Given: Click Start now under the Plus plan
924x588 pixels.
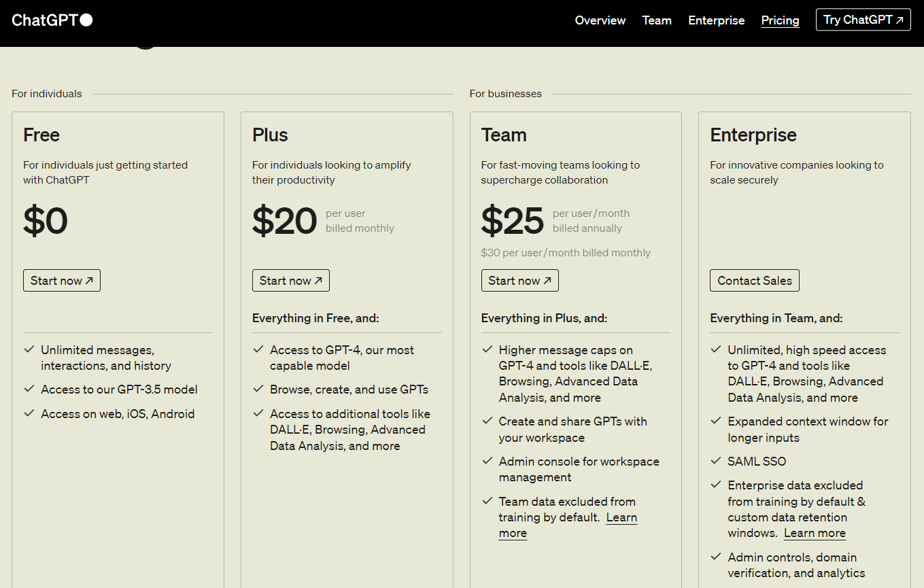Looking at the screenshot, I should click(290, 281).
